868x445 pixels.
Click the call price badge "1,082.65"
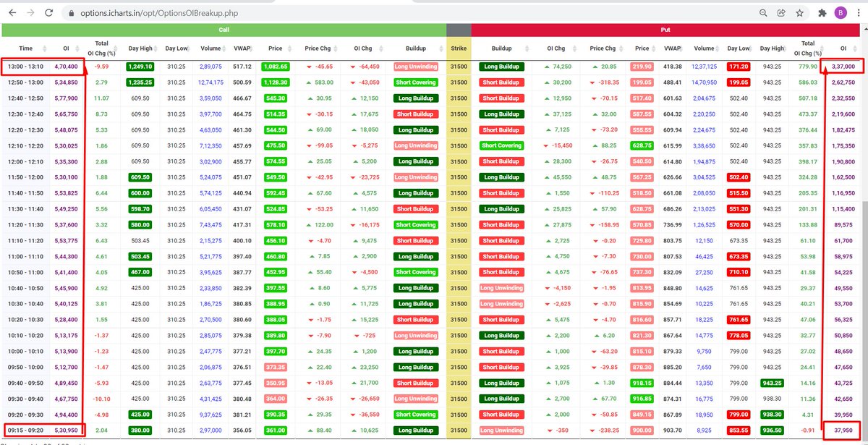tap(275, 67)
